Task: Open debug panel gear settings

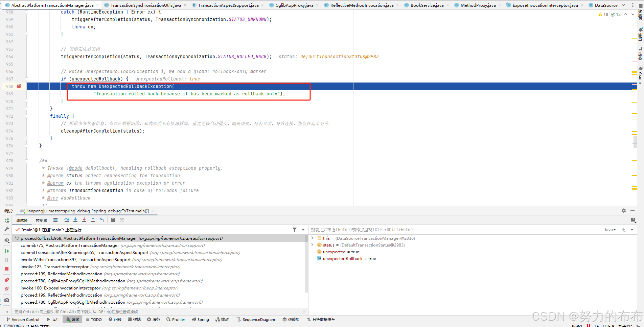Action: (624, 211)
